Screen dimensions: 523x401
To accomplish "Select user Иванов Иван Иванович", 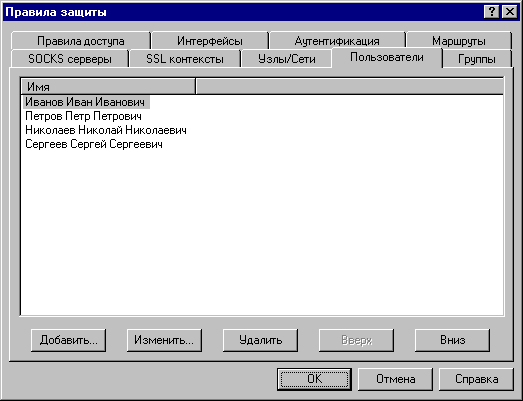I will point(85,102).
